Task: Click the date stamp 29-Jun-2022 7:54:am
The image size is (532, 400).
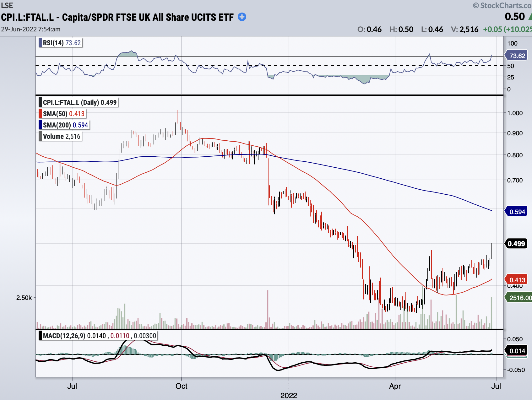Action: 31,29
